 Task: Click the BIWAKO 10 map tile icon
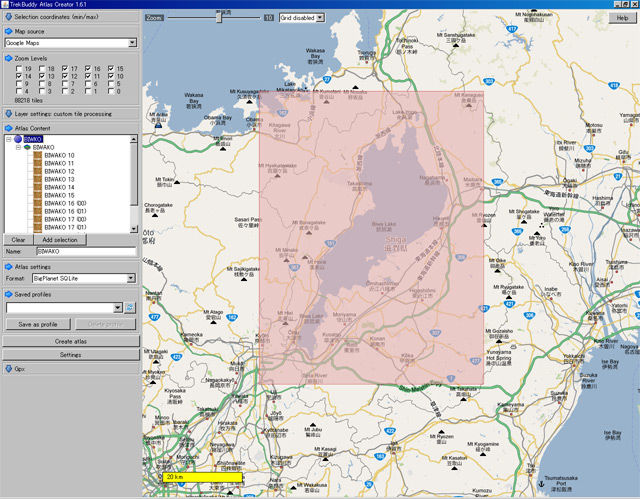coord(38,155)
